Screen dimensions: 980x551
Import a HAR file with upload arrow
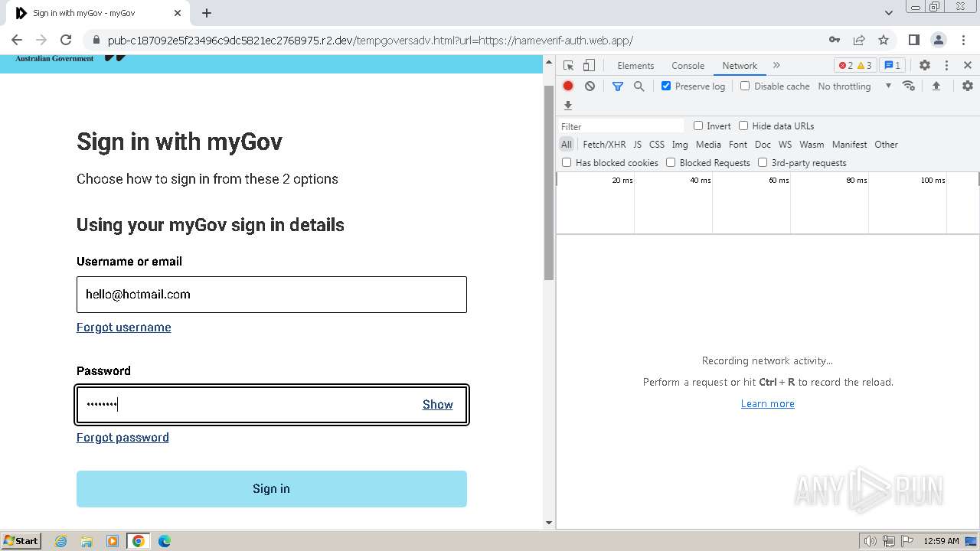click(936, 86)
